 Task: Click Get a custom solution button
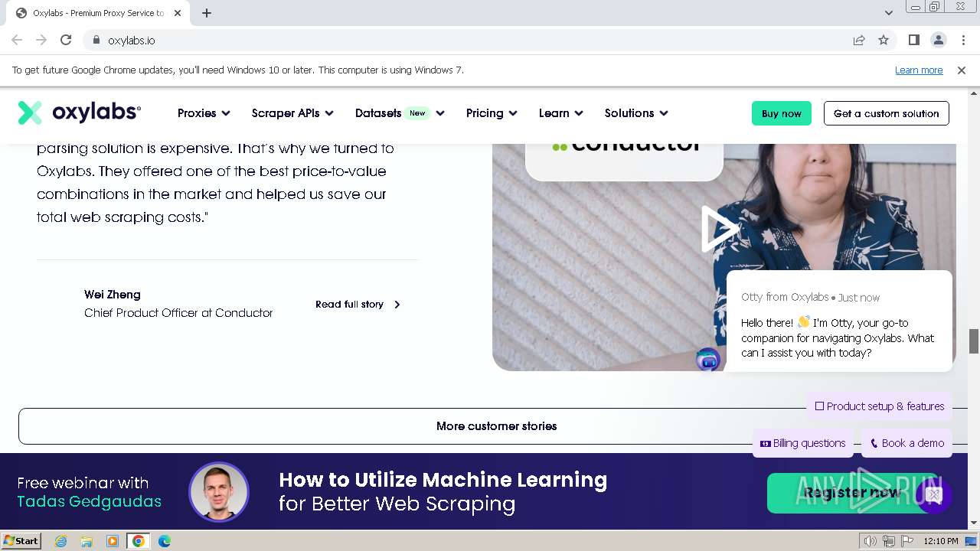[x=887, y=113]
